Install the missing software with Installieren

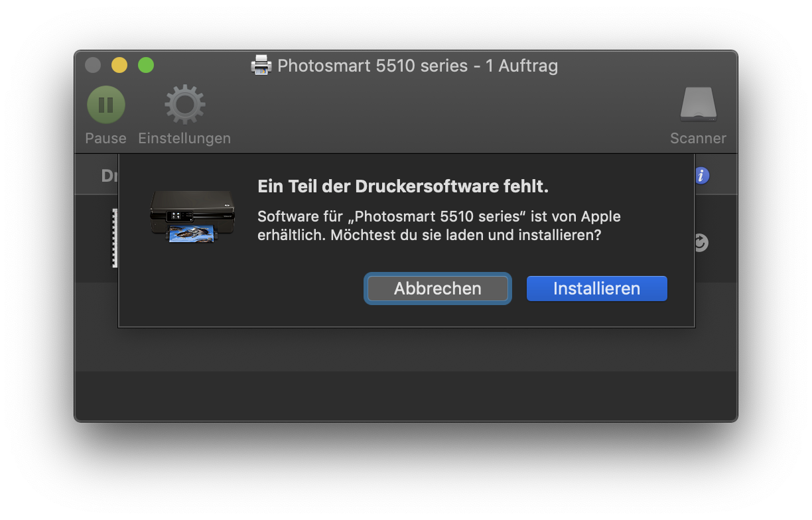(597, 289)
